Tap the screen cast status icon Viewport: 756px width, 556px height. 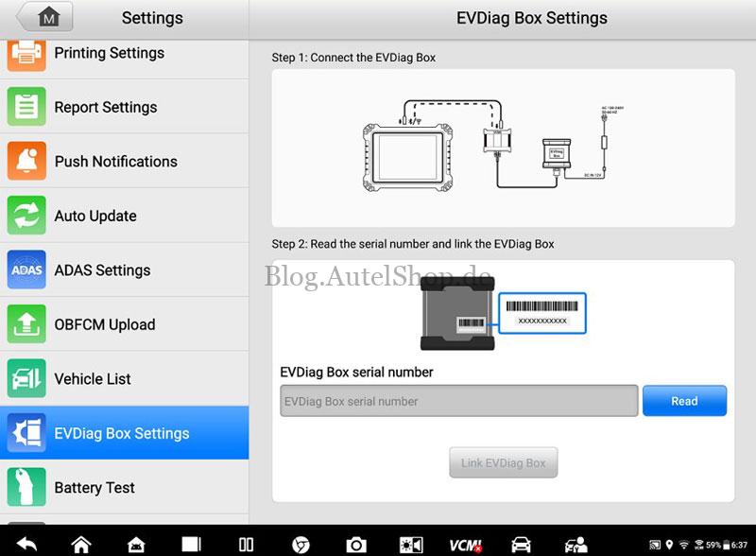click(x=655, y=545)
